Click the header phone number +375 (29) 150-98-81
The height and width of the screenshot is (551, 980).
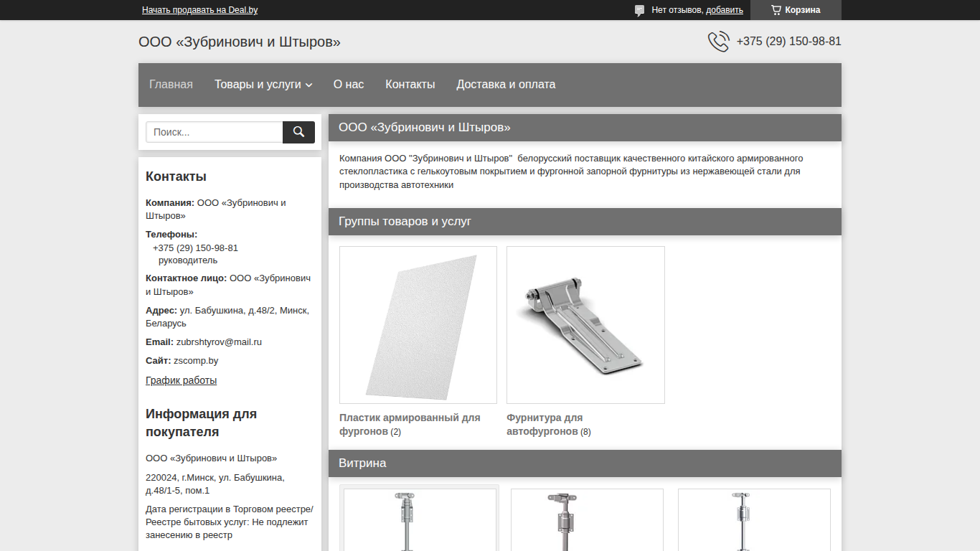788,42
